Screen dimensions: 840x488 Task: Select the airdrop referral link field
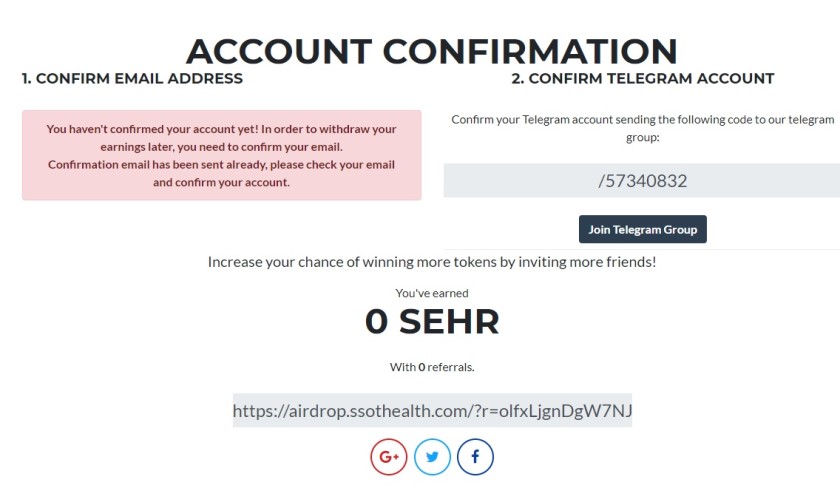tap(432, 410)
